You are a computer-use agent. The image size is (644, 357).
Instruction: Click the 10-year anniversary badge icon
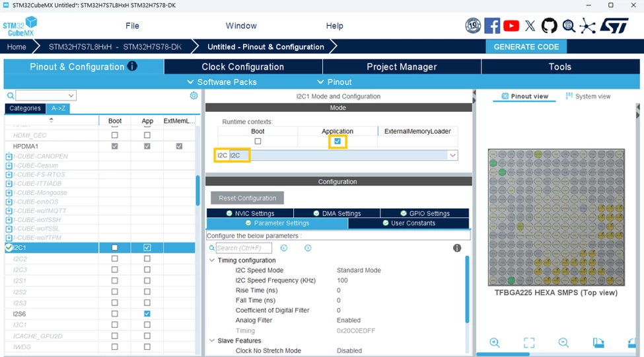(473, 26)
